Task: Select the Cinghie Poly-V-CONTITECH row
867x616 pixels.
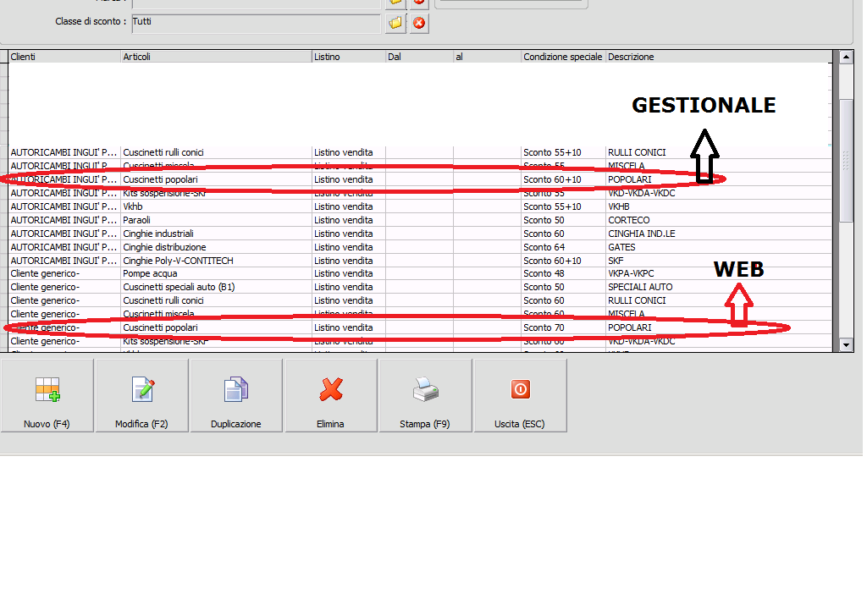Action: pos(420,261)
